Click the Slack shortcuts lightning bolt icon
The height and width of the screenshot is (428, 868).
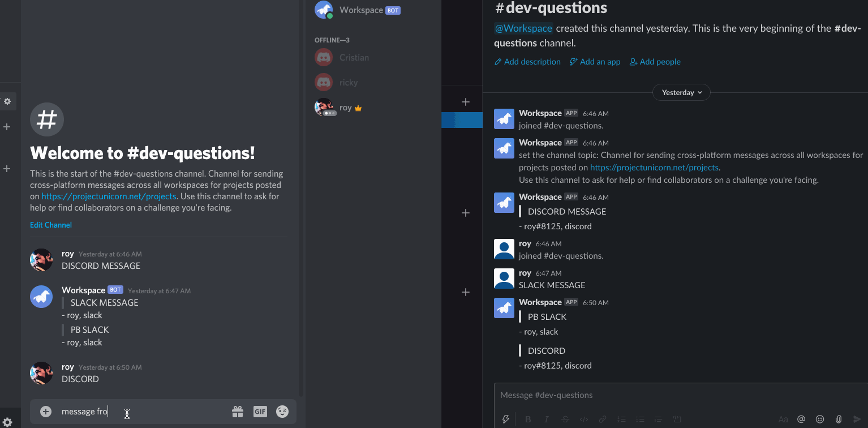pos(506,420)
